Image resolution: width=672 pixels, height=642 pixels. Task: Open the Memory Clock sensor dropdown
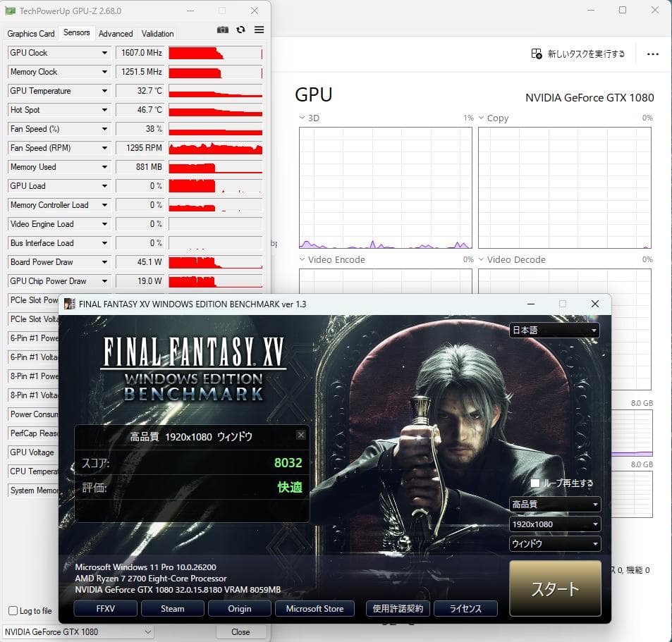pos(104,72)
